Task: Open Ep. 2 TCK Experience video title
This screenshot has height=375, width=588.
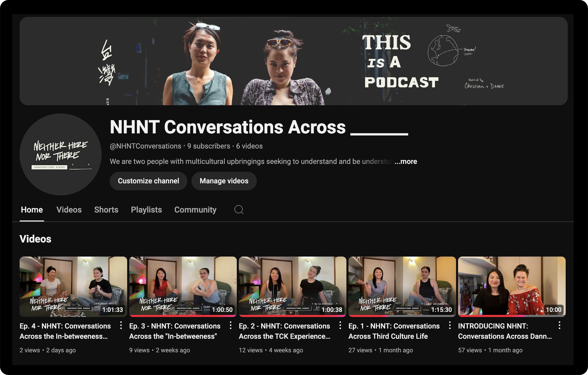Action: click(285, 331)
